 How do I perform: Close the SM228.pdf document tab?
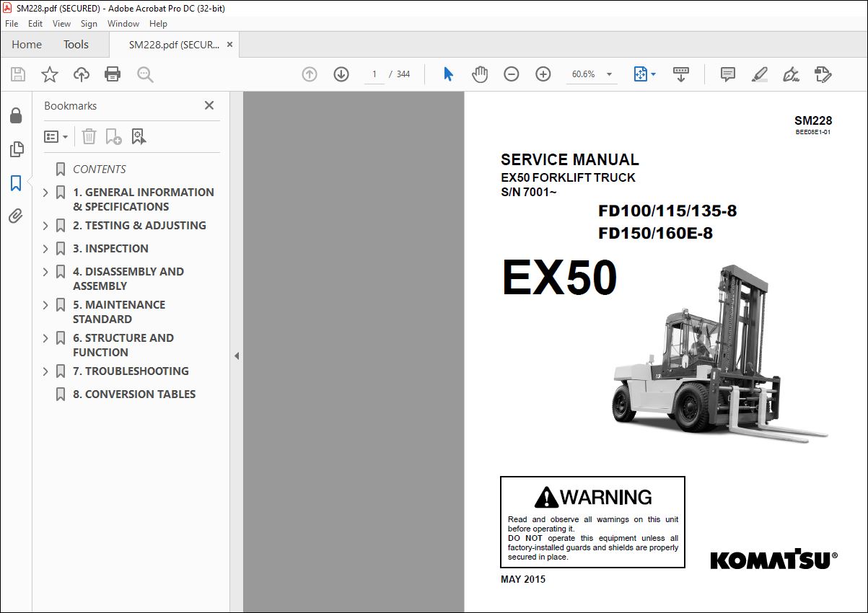click(230, 45)
